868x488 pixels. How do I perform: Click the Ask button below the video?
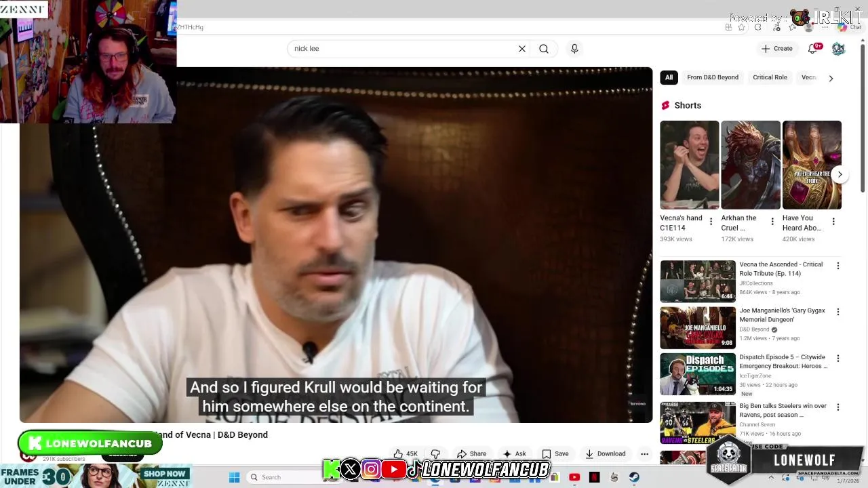[x=514, y=454]
